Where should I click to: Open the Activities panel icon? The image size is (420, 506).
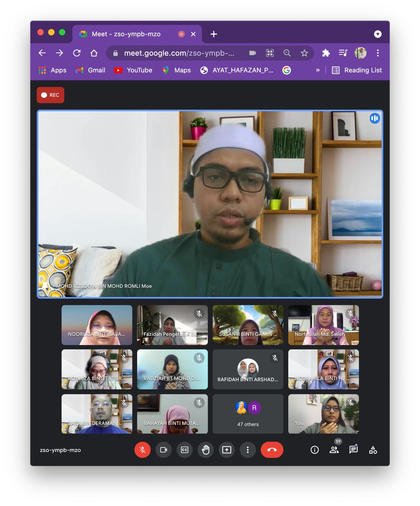pyautogui.click(x=373, y=450)
